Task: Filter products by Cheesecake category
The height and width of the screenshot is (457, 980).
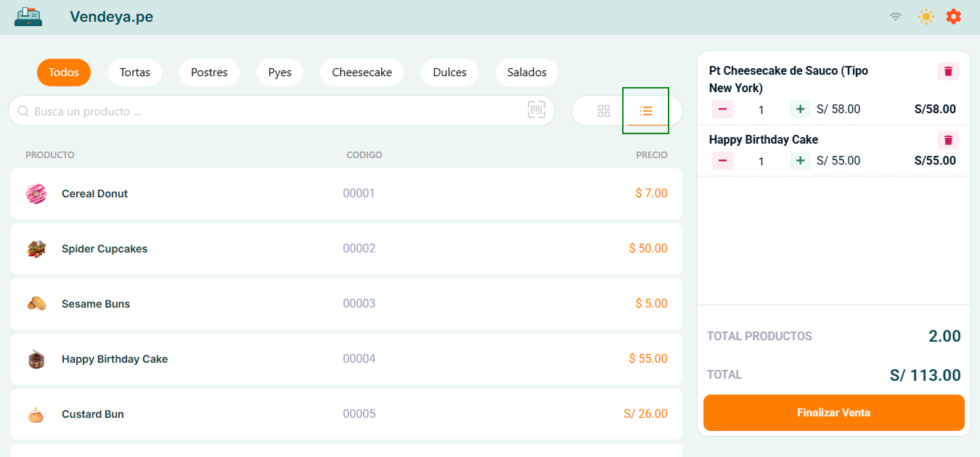Action: pos(362,73)
